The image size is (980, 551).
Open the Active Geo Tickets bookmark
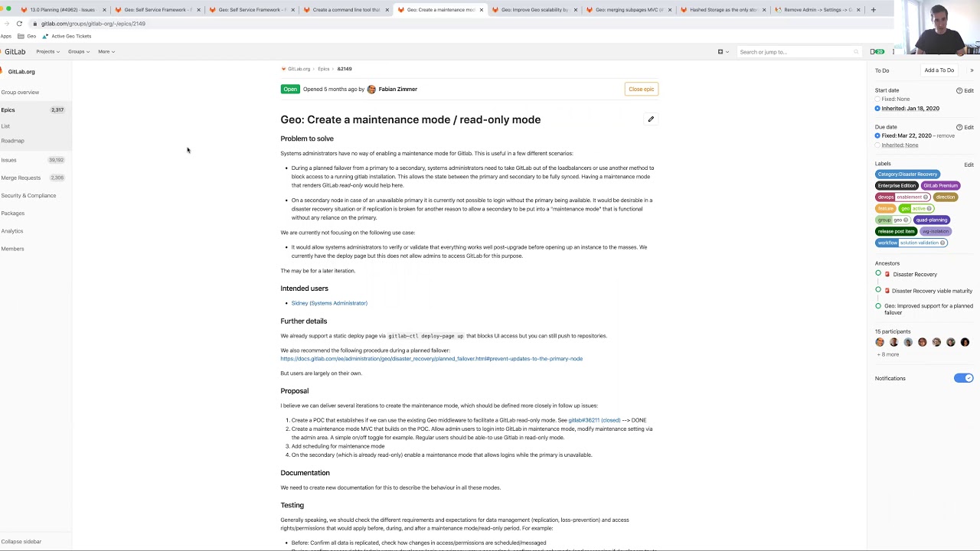(x=67, y=36)
